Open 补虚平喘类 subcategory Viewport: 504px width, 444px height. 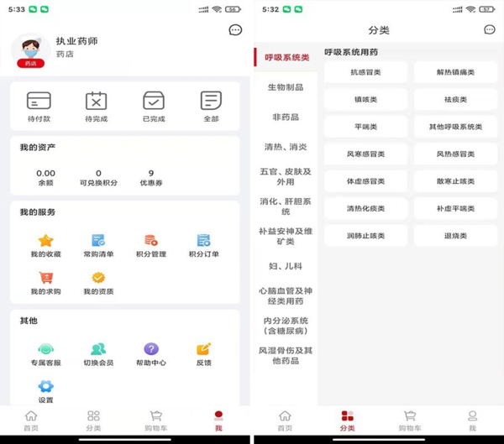point(455,209)
